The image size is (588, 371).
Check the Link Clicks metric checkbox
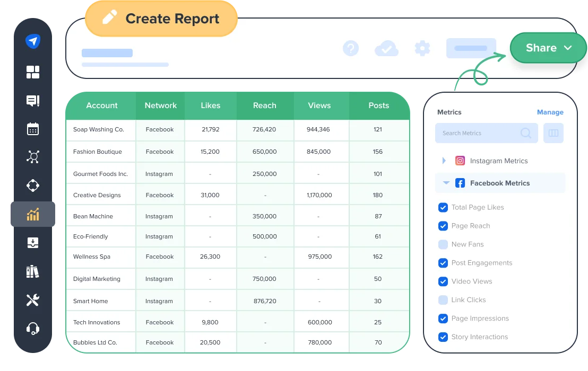443,300
